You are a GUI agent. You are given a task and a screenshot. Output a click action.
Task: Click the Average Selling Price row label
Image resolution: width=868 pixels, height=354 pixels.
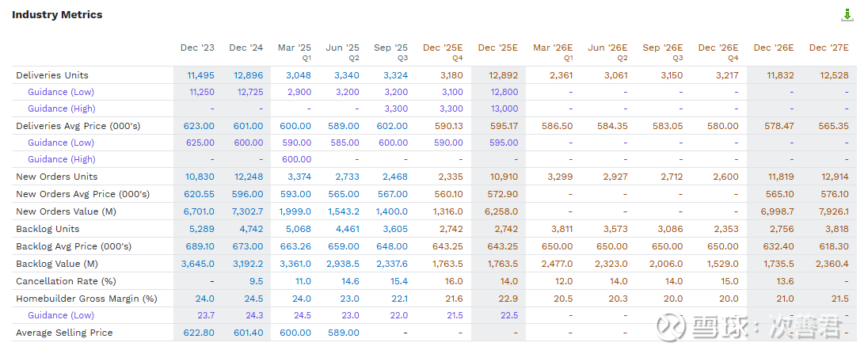(64, 333)
